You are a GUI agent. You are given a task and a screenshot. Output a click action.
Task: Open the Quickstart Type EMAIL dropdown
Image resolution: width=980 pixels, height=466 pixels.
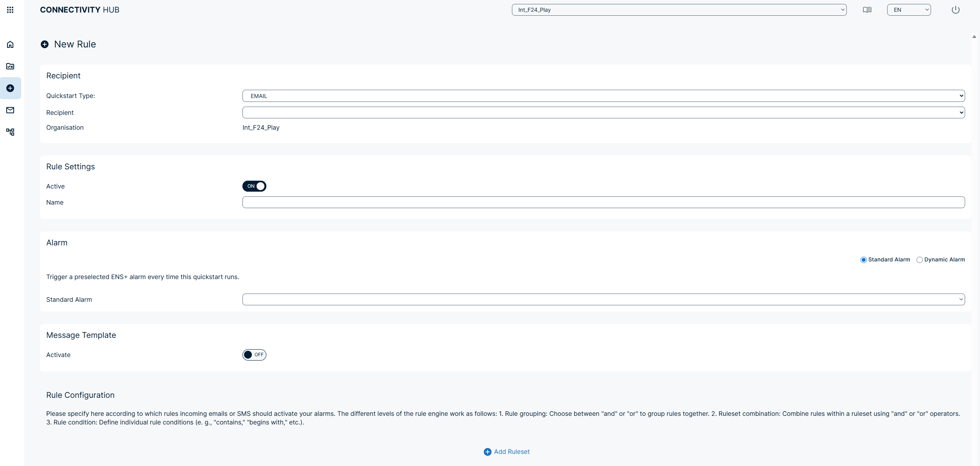[x=603, y=96]
